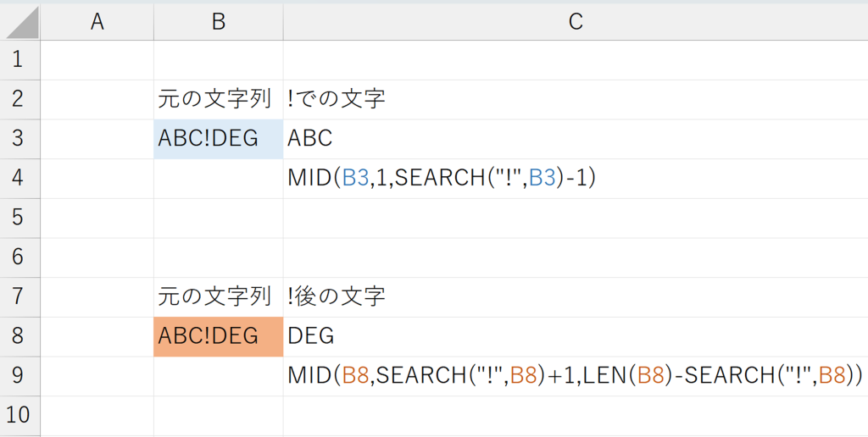The image size is (868, 437).
Task: Click the MID(B8,SEARCH formula text in row 9
Action: pos(574,376)
